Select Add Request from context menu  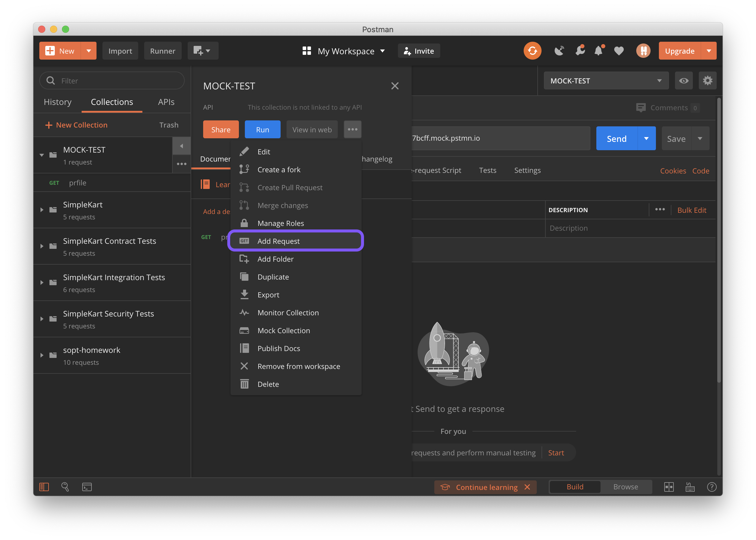click(x=279, y=241)
